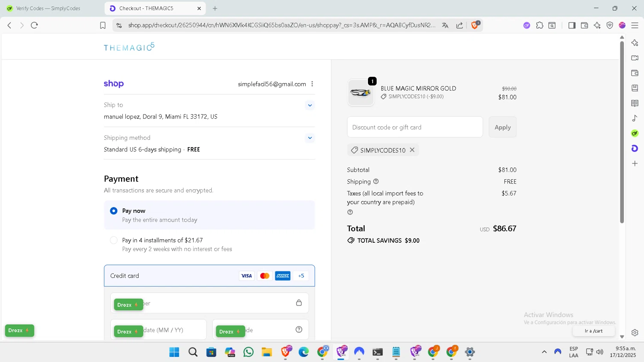Select the Pay now radio option
The height and width of the screenshot is (362, 644).
coord(114,211)
